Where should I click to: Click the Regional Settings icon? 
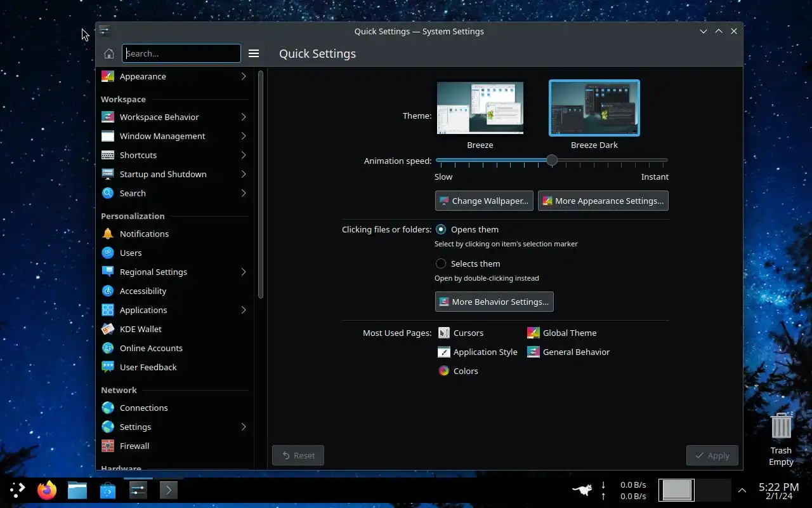click(108, 272)
